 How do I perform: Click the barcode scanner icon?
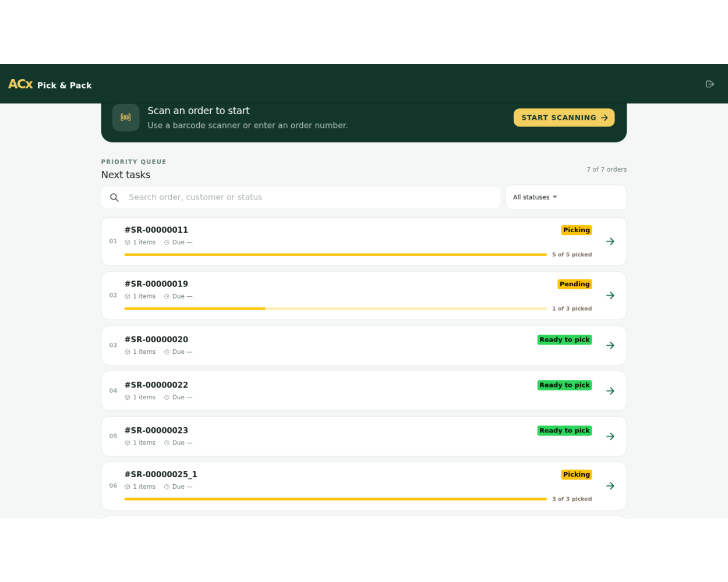click(126, 118)
